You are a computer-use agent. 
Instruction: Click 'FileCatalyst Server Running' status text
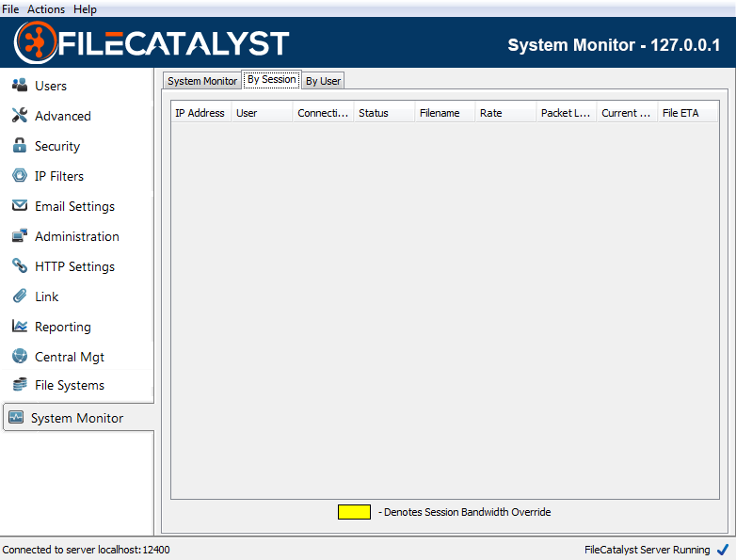click(x=647, y=550)
